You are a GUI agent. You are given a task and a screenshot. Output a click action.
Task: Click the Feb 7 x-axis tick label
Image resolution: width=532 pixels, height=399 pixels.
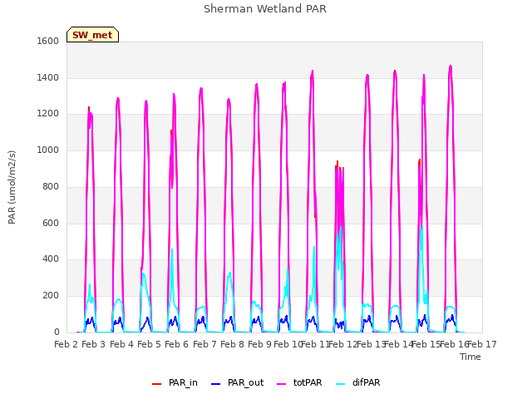204,344
